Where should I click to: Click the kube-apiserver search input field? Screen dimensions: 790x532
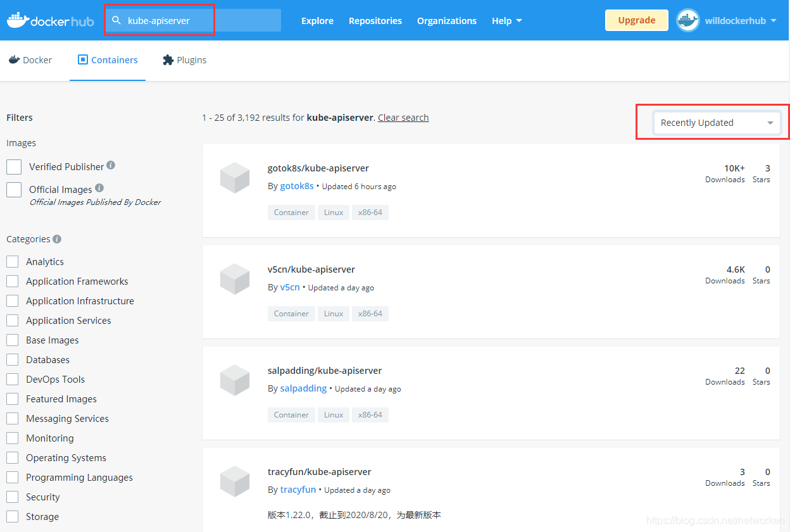point(193,20)
